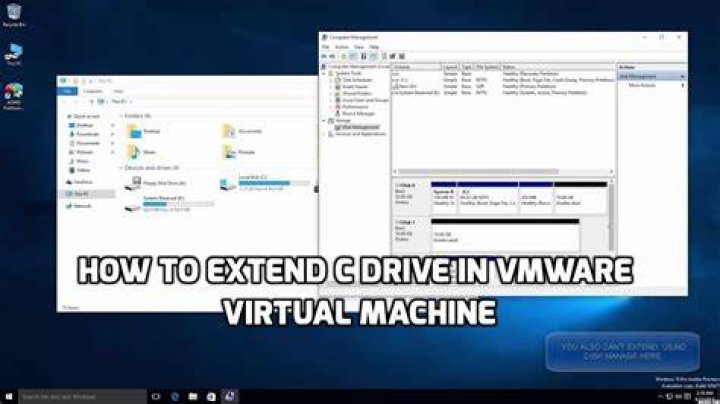The width and height of the screenshot is (720, 404).
Task: Click This PC in the address bar
Action: point(119,101)
